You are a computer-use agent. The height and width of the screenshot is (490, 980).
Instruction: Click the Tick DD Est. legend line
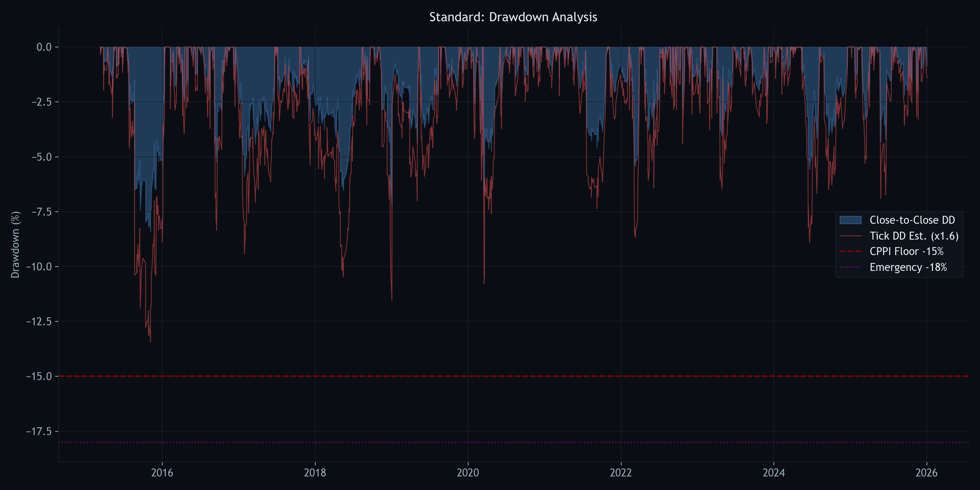tap(850, 236)
